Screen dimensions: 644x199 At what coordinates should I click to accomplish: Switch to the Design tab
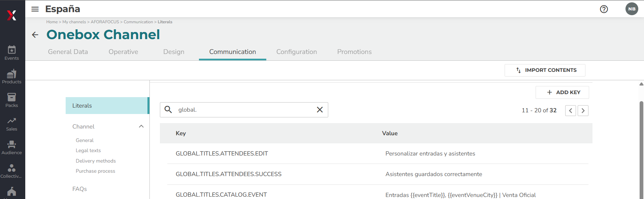click(x=174, y=52)
